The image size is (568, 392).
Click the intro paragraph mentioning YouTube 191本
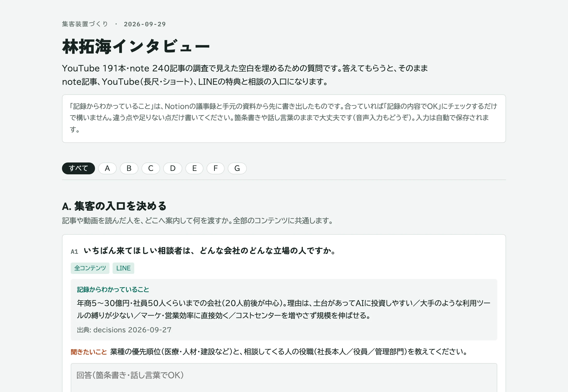(x=245, y=75)
